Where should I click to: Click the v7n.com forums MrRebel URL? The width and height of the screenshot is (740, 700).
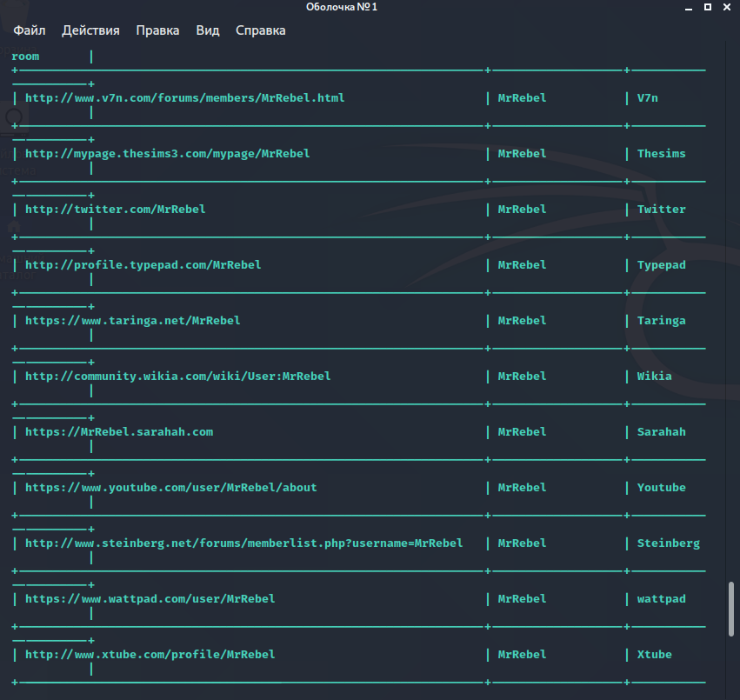click(x=184, y=98)
